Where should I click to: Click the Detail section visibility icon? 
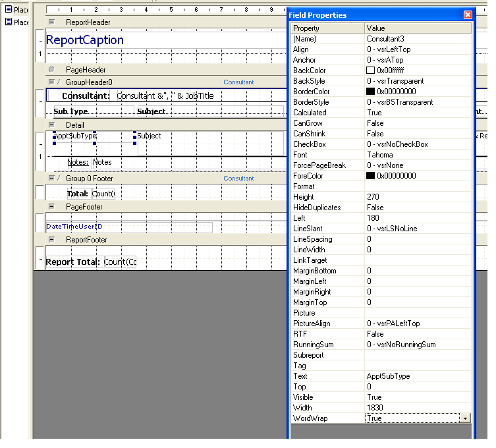pos(51,125)
